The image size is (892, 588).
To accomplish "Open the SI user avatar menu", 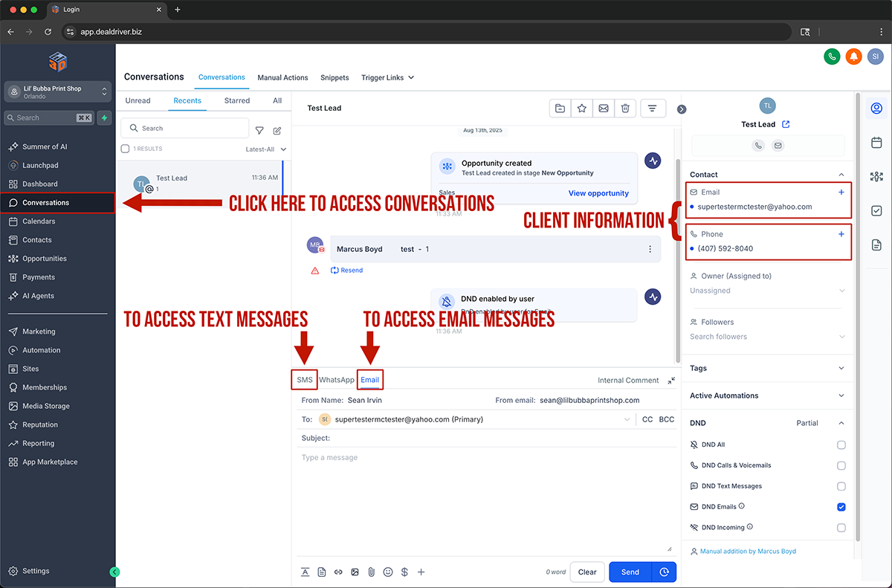I will click(875, 56).
